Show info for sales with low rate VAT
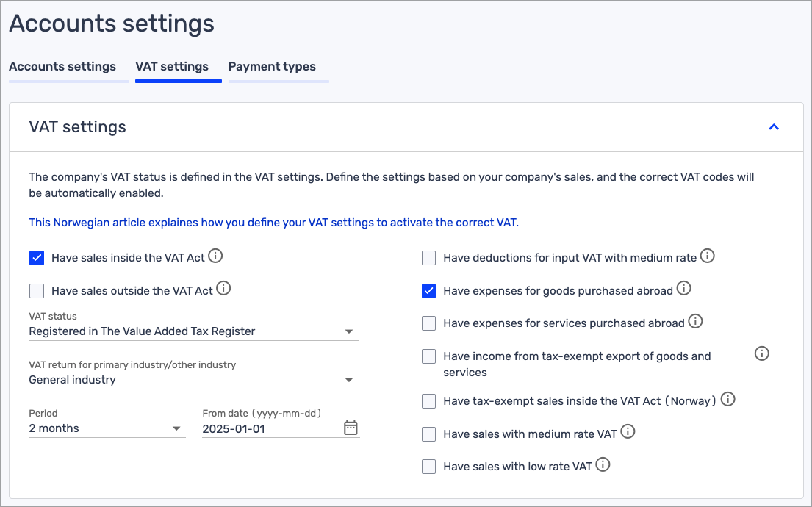Screen dimensions: 812x507 (603, 464)
